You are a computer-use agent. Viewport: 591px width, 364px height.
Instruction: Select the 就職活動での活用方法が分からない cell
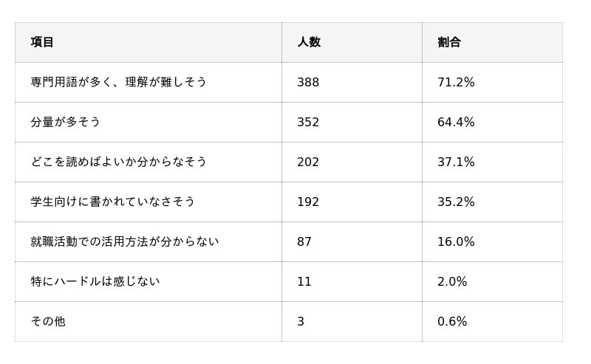[124, 241]
